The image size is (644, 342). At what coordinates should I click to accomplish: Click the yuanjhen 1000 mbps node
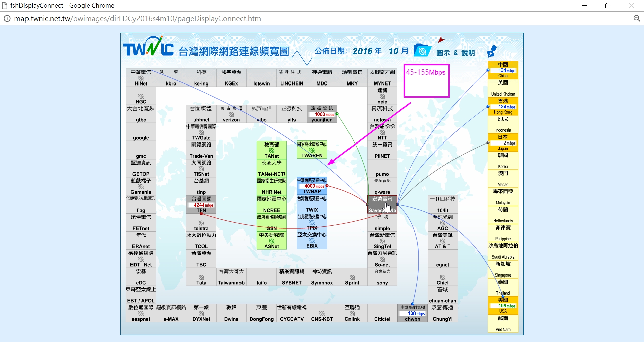pyautogui.click(x=322, y=114)
